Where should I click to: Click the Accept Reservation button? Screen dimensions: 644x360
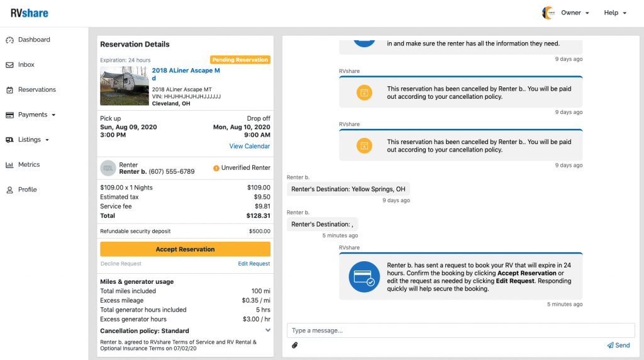point(186,249)
